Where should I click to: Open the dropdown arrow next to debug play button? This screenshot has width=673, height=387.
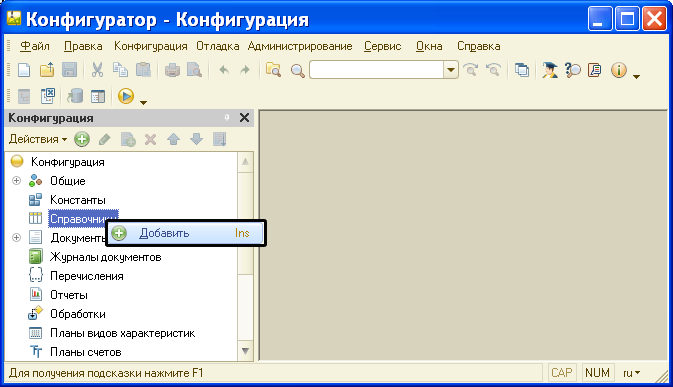point(143,103)
